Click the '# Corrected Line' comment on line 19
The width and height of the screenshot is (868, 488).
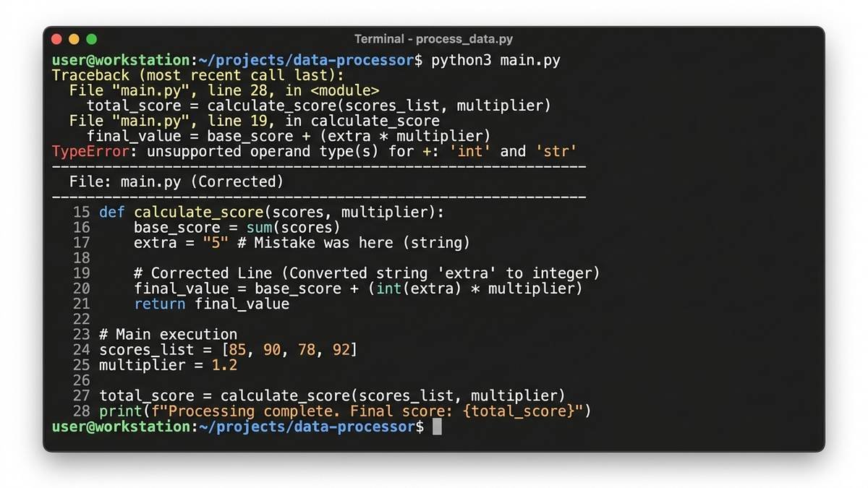coord(367,273)
